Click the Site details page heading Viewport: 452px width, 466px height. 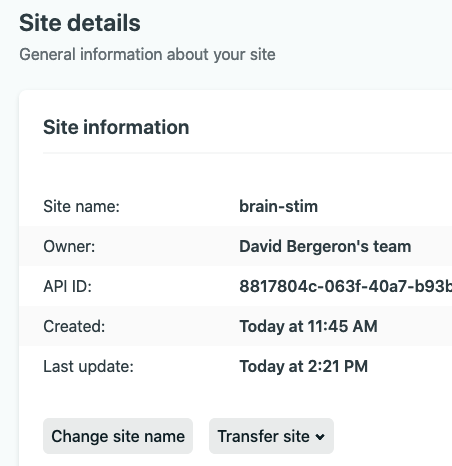point(80,23)
